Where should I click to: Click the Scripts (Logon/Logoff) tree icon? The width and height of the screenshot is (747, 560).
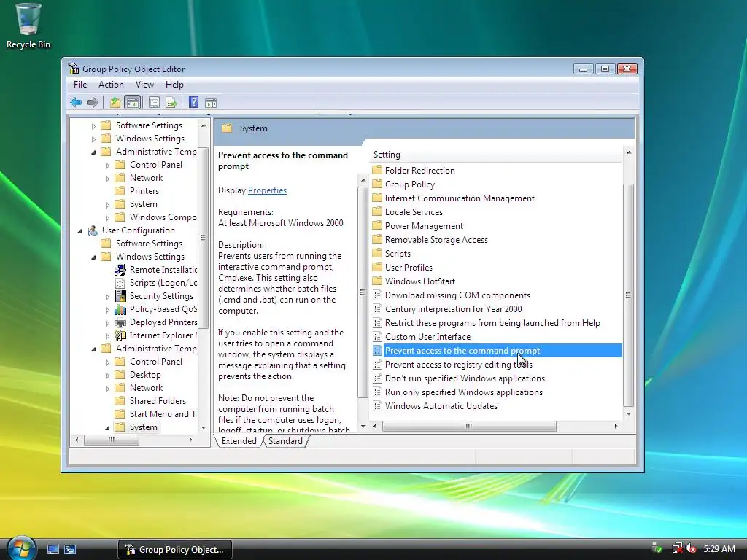[120, 283]
